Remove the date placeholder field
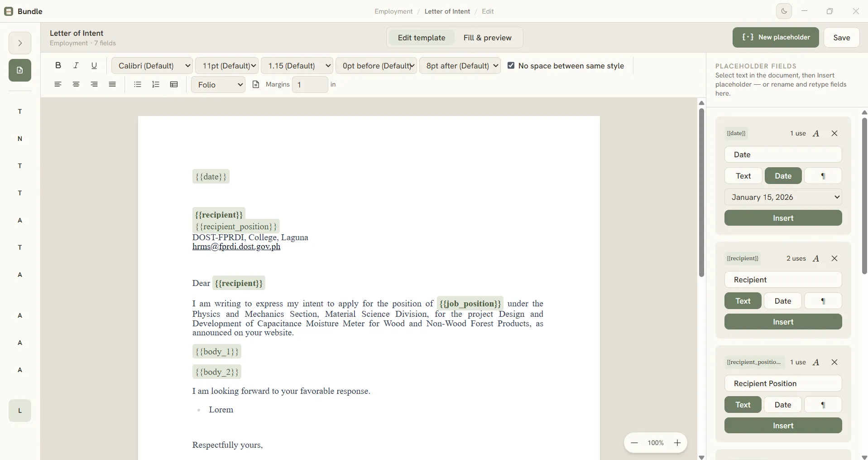Screen dimensions: 868x460 834,133
